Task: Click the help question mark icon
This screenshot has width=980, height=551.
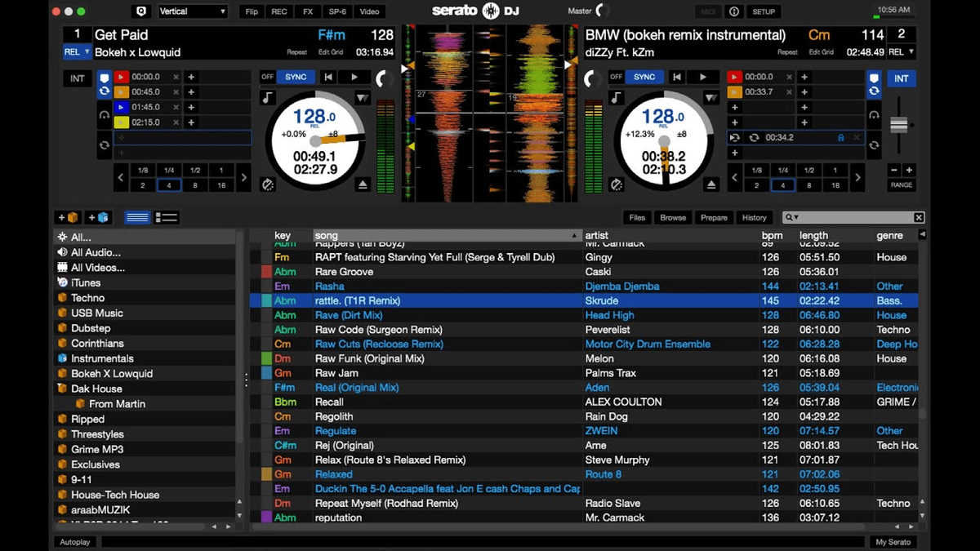Action: (x=733, y=11)
